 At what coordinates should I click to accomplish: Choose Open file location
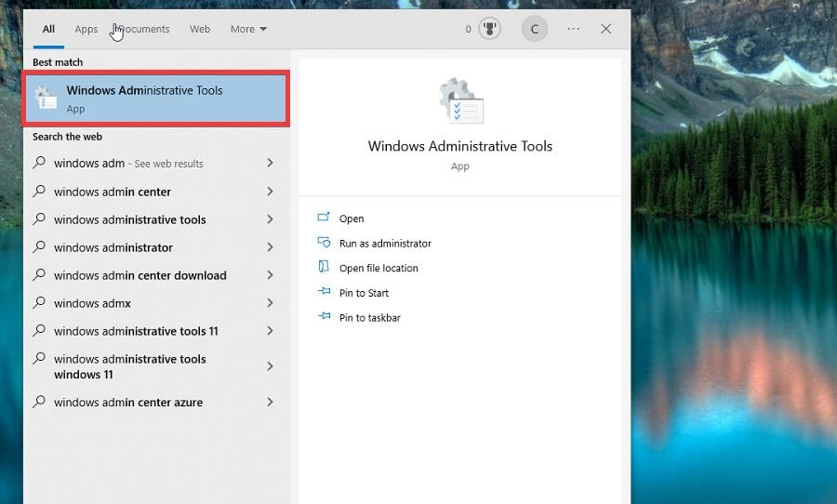[x=379, y=268]
